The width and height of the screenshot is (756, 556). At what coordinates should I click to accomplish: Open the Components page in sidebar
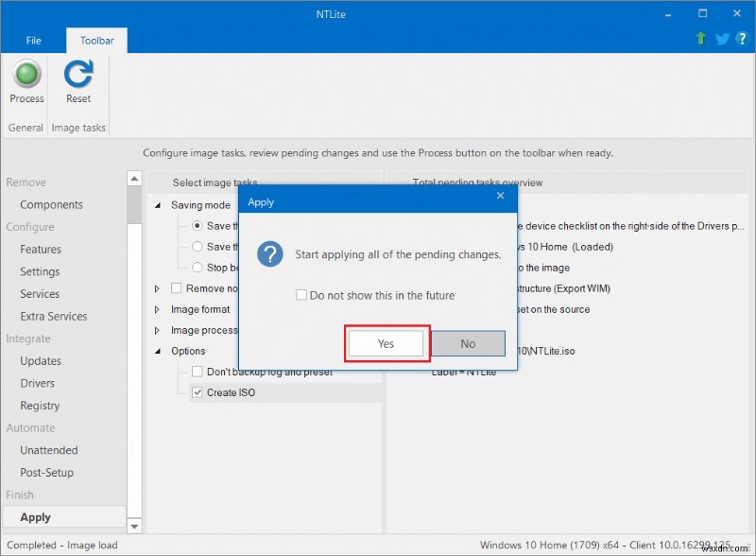pyautogui.click(x=51, y=204)
